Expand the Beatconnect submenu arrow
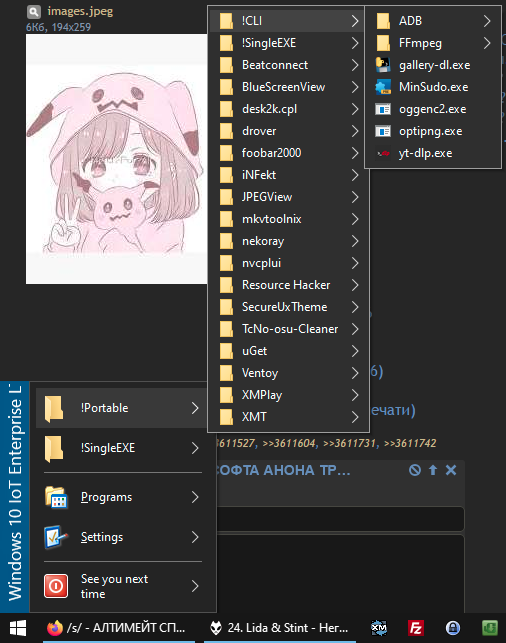The height and width of the screenshot is (643, 506). click(x=355, y=65)
